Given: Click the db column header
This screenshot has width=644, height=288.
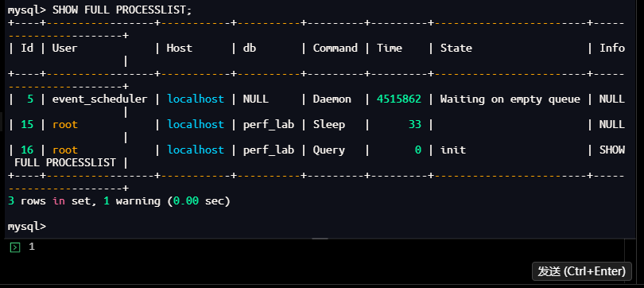Looking at the screenshot, I should coord(250,48).
